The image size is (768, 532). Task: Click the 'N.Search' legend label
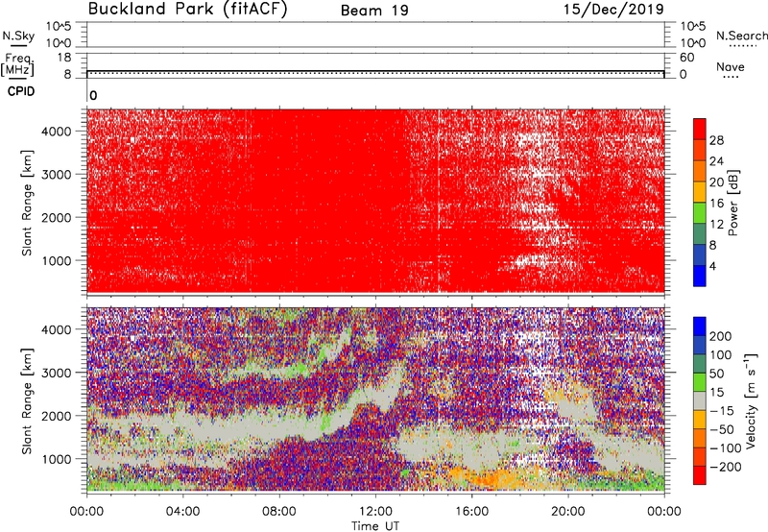(741, 36)
